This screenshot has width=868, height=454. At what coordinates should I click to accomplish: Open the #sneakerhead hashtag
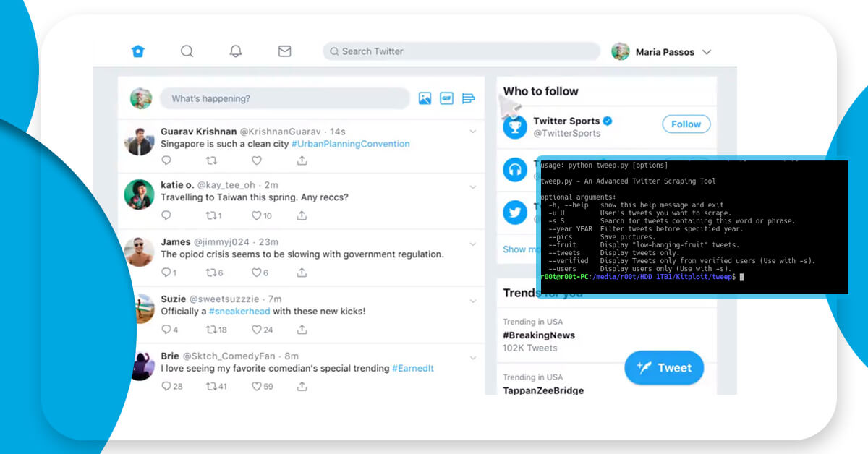pyautogui.click(x=239, y=312)
